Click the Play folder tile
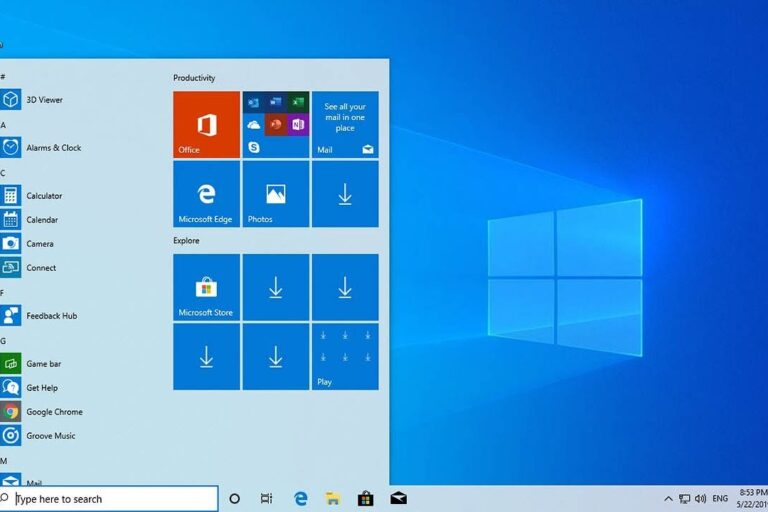Viewport: 768px width, 512px height. click(345, 356)
